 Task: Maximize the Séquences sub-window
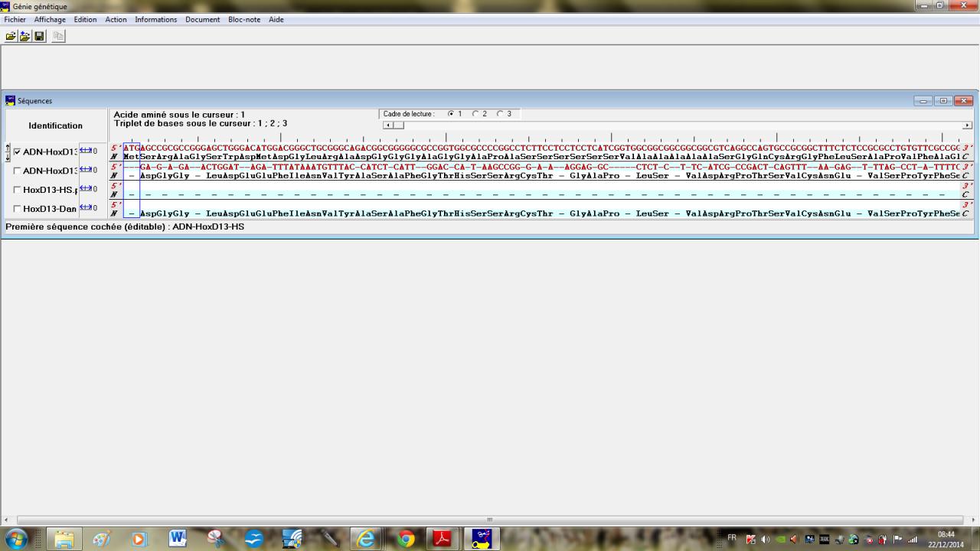point(943,101)
